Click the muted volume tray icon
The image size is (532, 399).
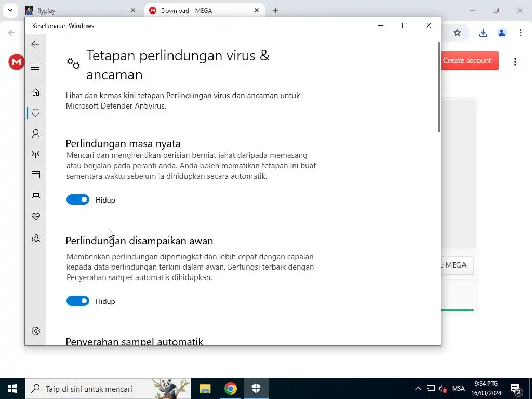pyautogui.click(x=443, y=389)
